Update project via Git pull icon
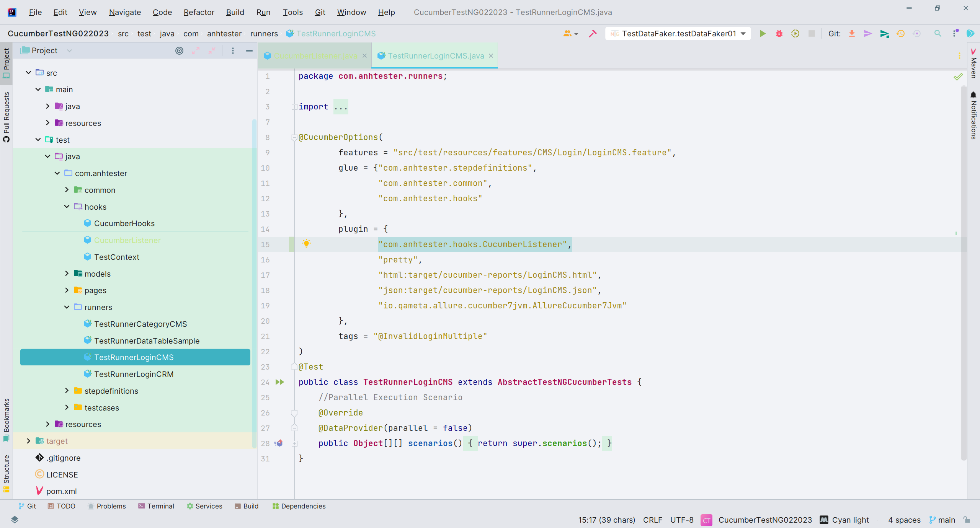 click(852, 34)
